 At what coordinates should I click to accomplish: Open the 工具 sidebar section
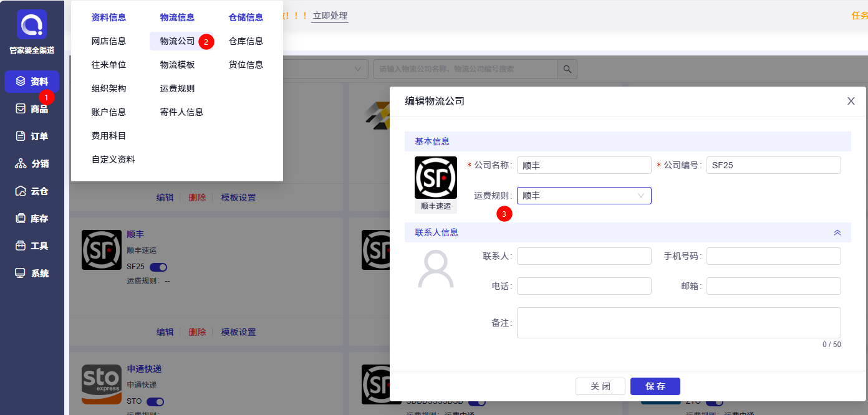tap(32, 246)
